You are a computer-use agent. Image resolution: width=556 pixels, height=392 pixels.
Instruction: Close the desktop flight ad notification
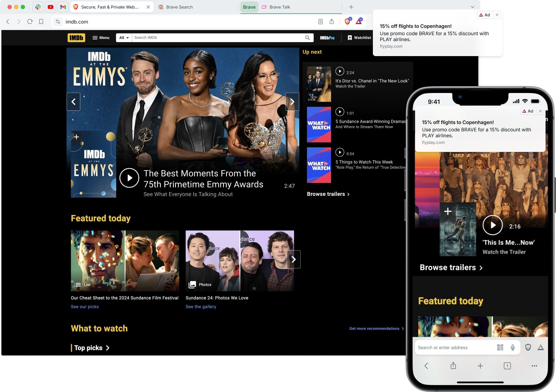pyautogui.click(x=497, y=15)
